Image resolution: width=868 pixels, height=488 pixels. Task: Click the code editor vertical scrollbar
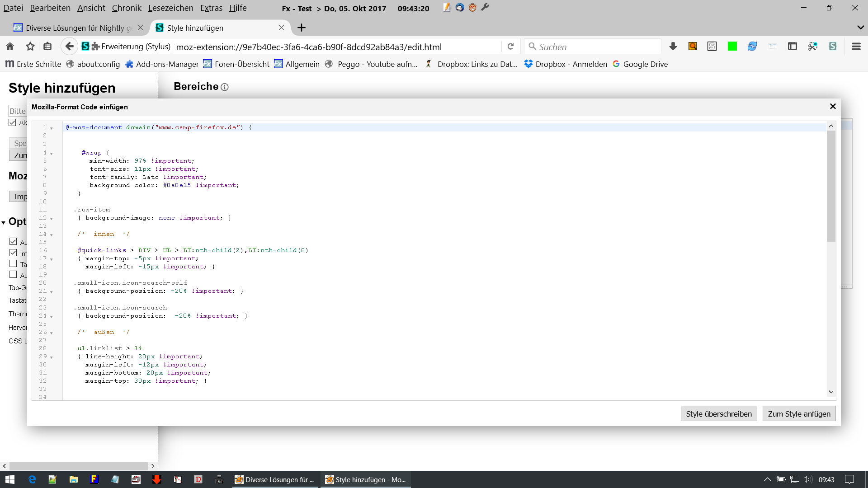coord(831,185)
